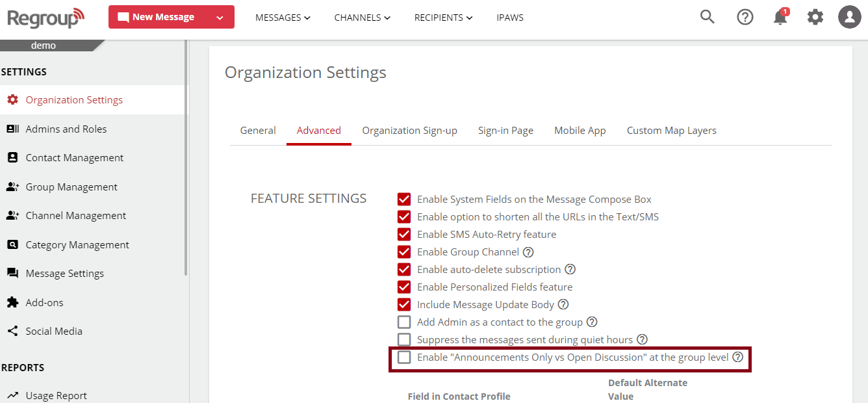Open the notifications bell icon

click(x=780, y=18)
